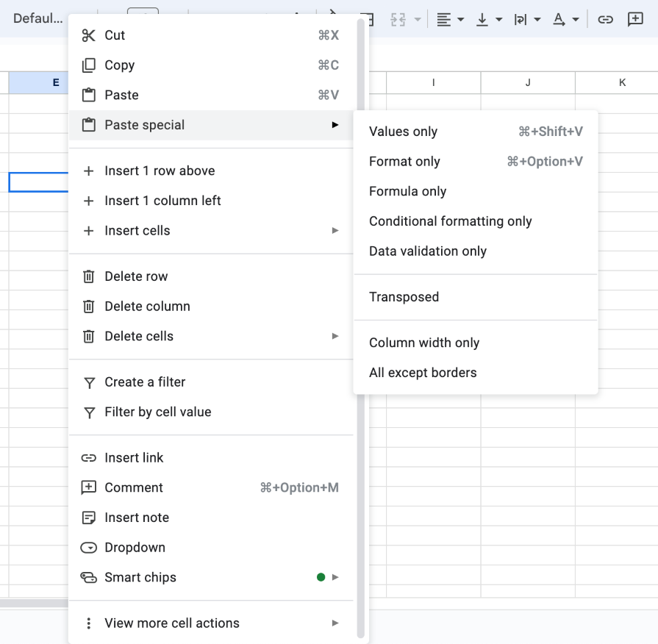This screenshot has height=644, width=658.
Task: Click the text rotation toolbar icon
Action: 559,19
